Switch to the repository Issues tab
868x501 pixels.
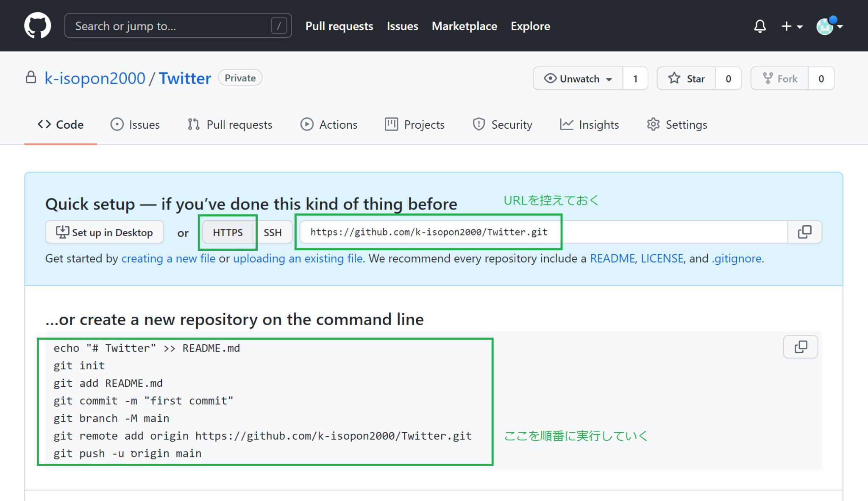pyautogui.click(x=135, y=125)
